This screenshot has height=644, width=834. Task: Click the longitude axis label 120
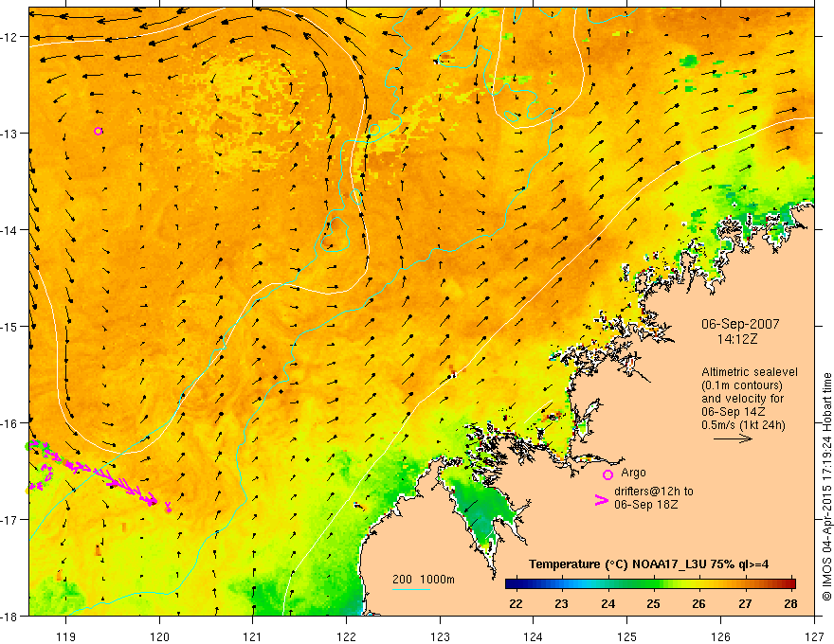(x=159, y=636)
